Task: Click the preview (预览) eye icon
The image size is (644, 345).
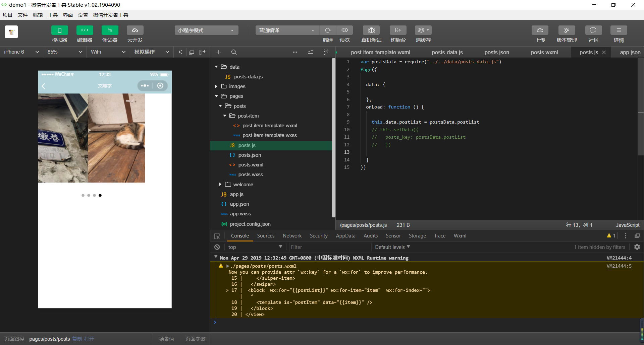Action: (x=344, y=30)
